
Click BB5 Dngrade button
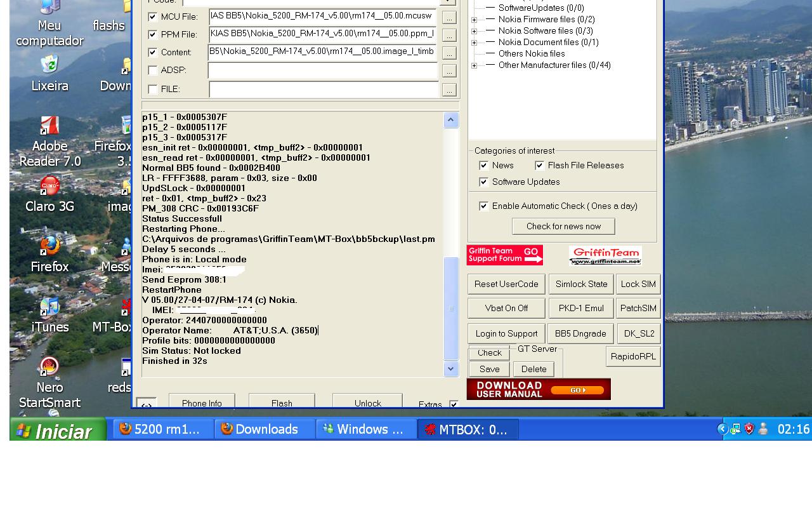pyautogui.click(x=580, y=333)
